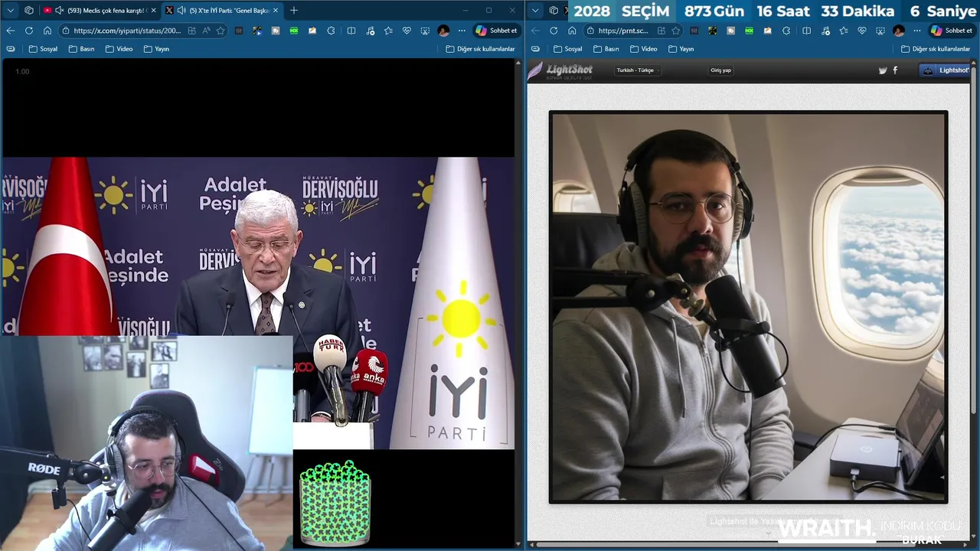
Task: Open read aloud in x.com address bar
Action: pos(207,31)
